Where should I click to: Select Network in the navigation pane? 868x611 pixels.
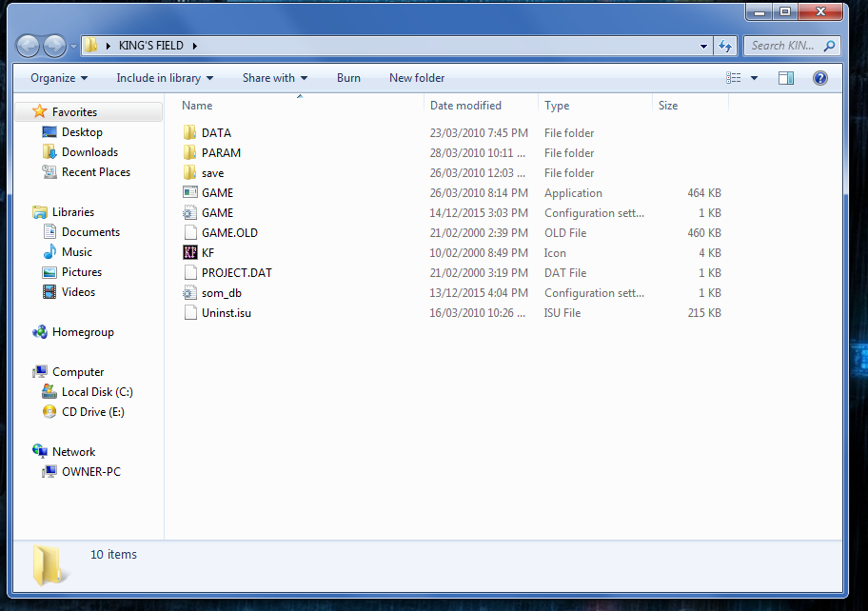[x=73, y=452]
